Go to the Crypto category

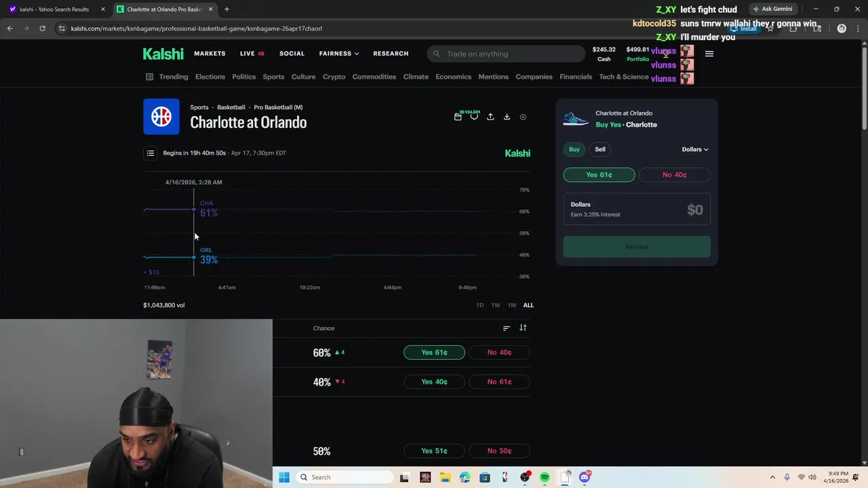[334, 77]
